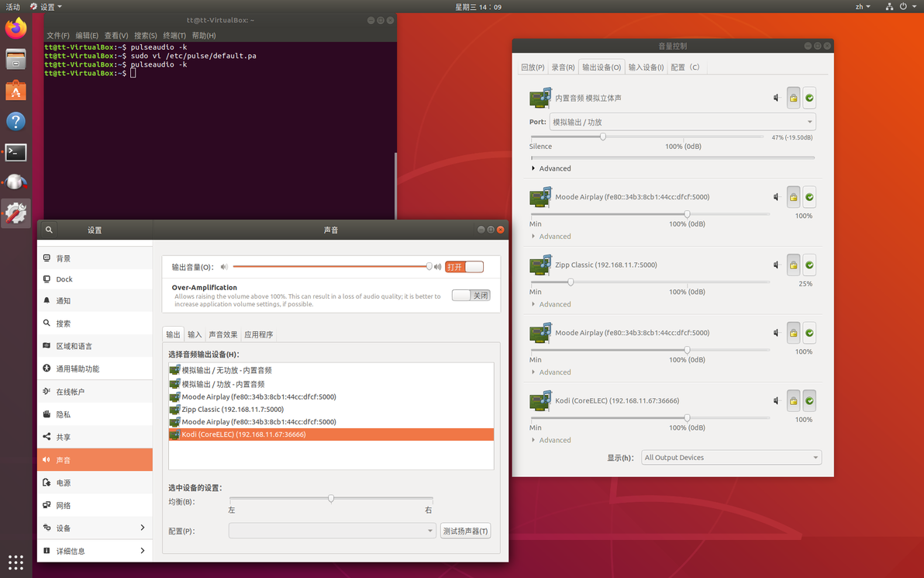
Task: Click the search icon in Settings header
Action: (49, 230)
